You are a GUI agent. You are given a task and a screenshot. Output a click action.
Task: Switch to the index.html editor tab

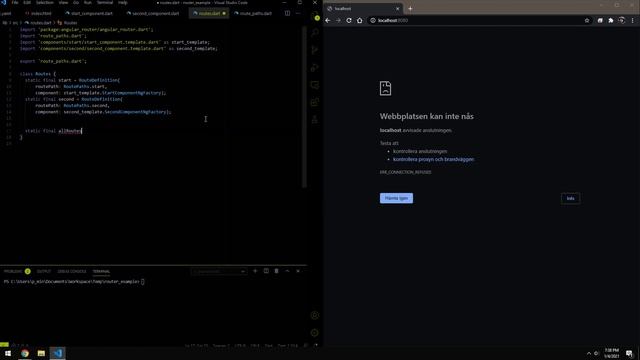point(39,13)
